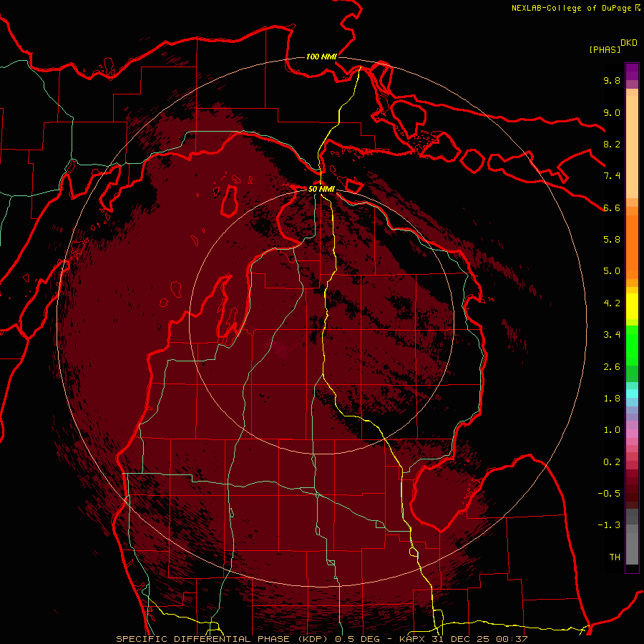The image size is (644, 644).
Task: Click the KAPX station identifier in caption
Action: coord(413,639)
